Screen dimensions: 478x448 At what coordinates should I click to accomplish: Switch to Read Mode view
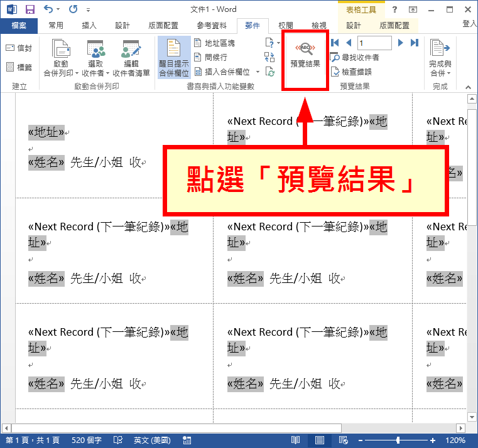(x=295, y=440)
